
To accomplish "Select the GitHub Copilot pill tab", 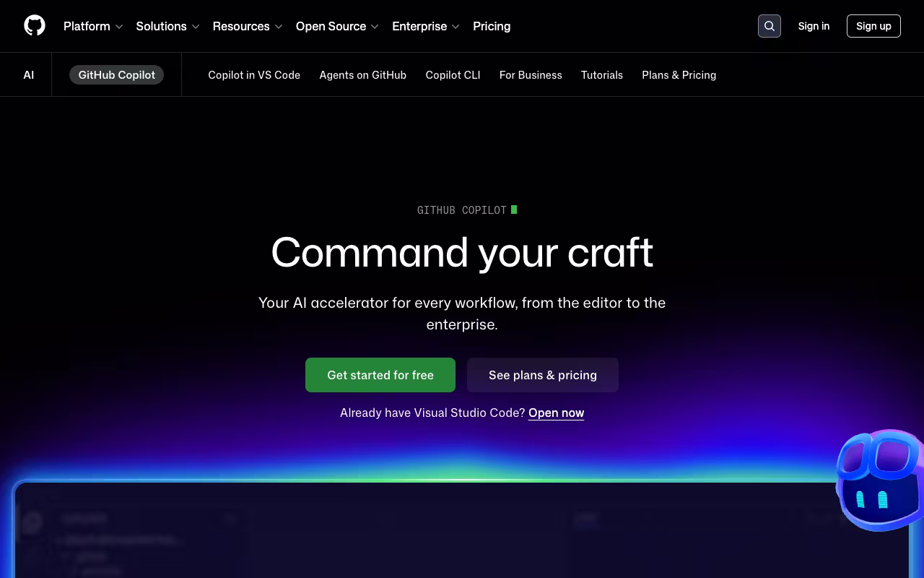I will tap(116, 74).
